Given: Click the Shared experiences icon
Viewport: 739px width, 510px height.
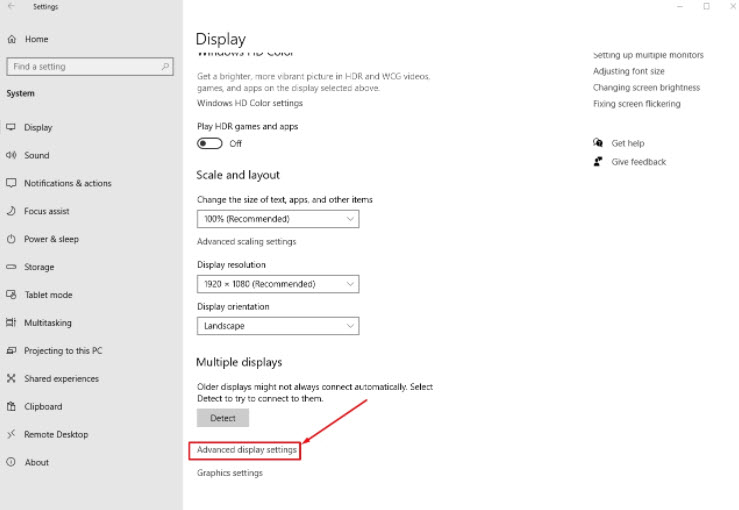Looking at the screenshot, I should pyautogui.click(x=11, y=378).
